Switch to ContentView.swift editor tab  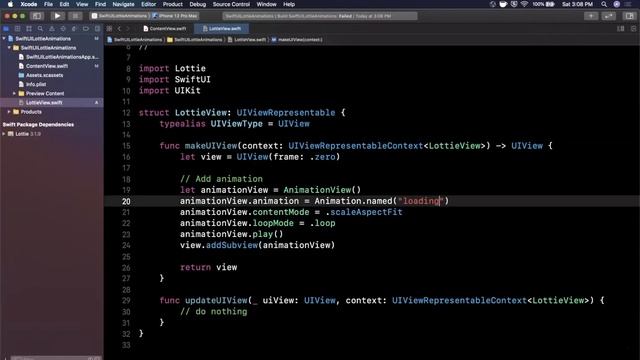(x=164, y=29)
